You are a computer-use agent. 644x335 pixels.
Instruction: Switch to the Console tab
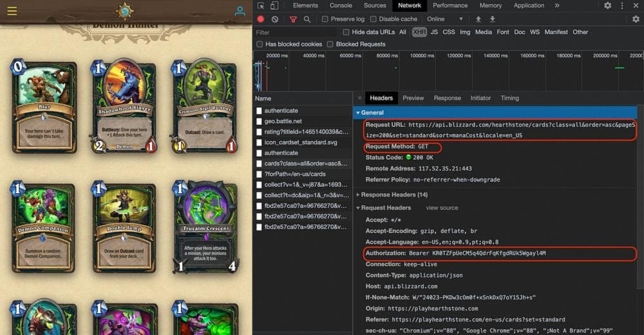[341, 5]
